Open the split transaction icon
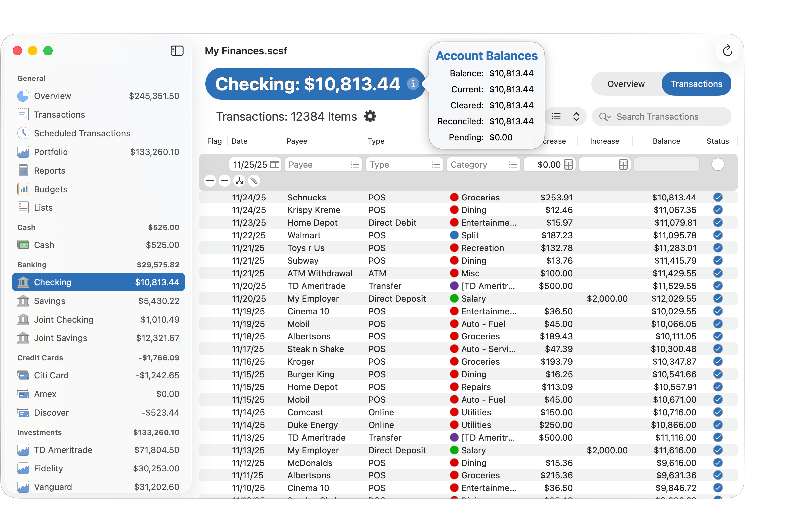 (x=239, y=181)
